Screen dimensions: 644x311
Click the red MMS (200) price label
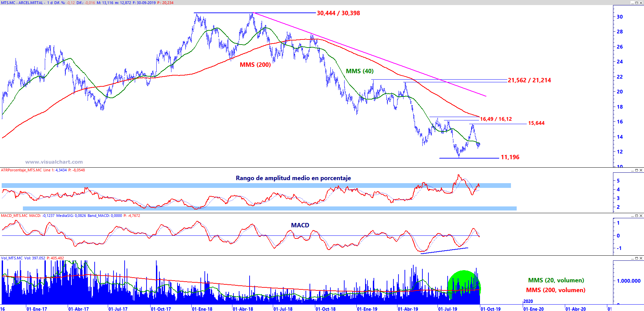(255, 65)
